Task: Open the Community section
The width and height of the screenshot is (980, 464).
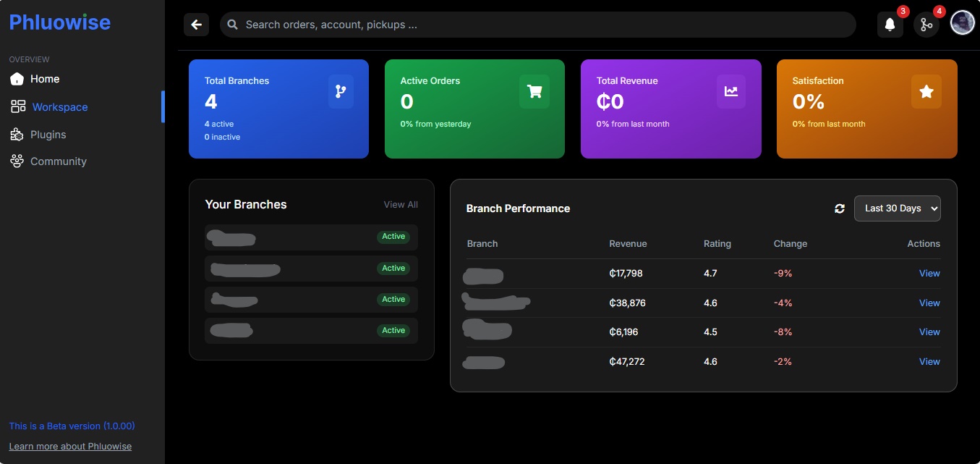Action: 58,161
